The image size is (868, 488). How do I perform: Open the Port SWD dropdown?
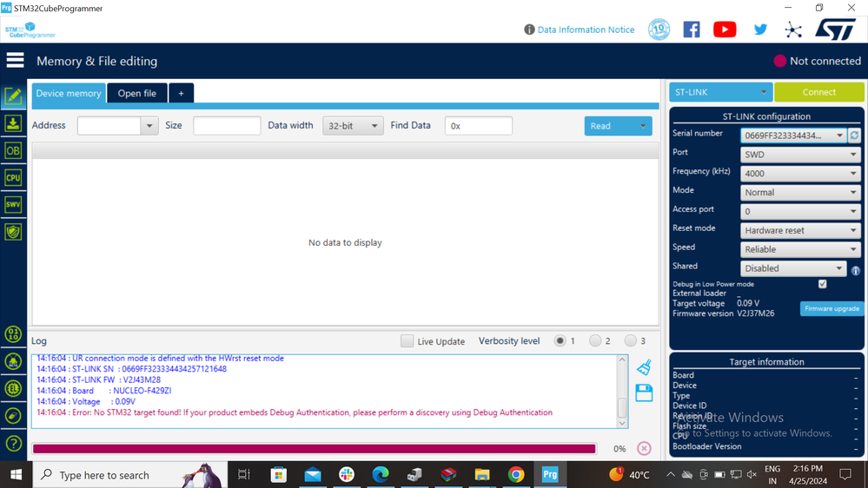[800, 155]
